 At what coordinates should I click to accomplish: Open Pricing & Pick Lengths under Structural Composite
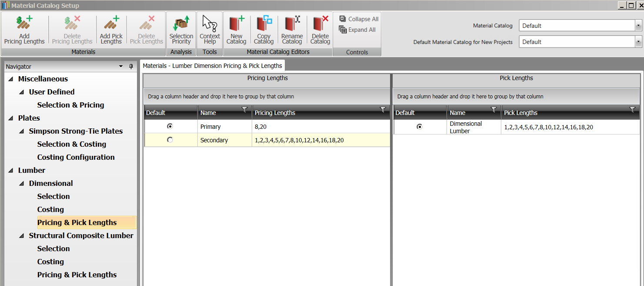coord(77,275)
